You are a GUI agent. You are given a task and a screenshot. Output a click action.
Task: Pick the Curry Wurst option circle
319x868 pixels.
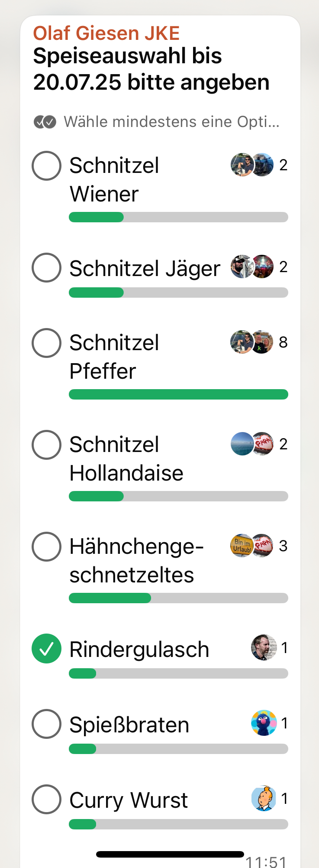[x=46, y=799]
